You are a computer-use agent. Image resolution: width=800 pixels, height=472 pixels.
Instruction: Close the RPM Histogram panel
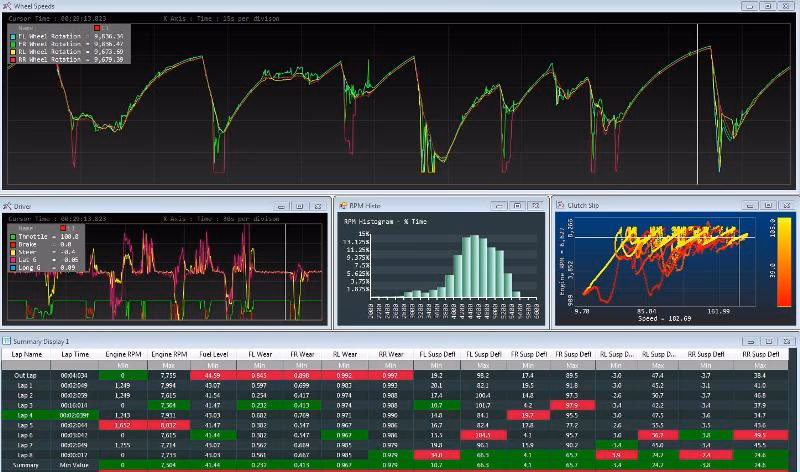point(536,205)
